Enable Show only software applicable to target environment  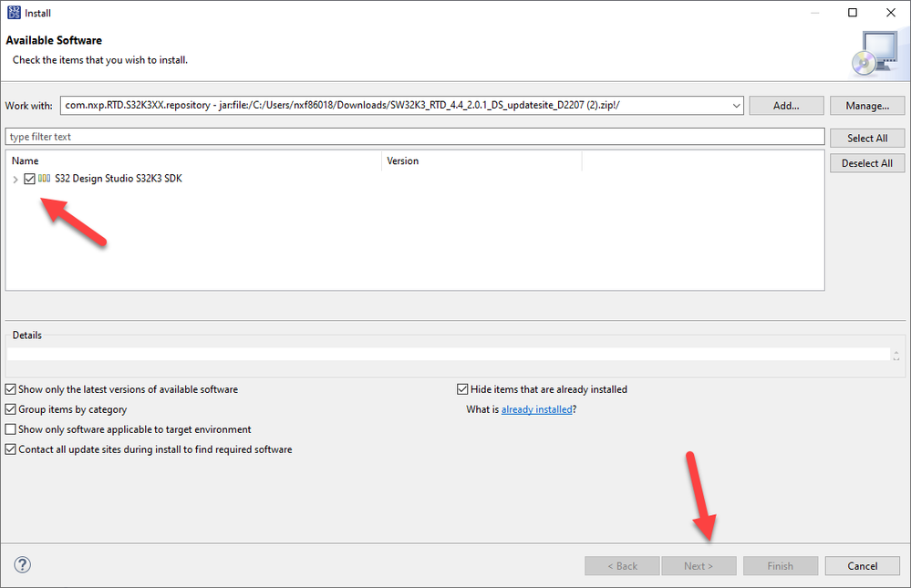click(x=10, y=429)
